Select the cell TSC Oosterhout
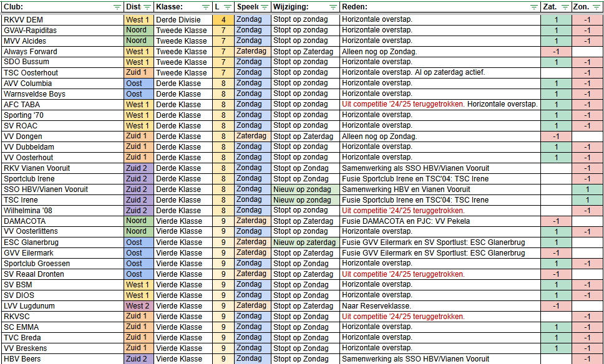604x364 pixels. pos(63,73)
